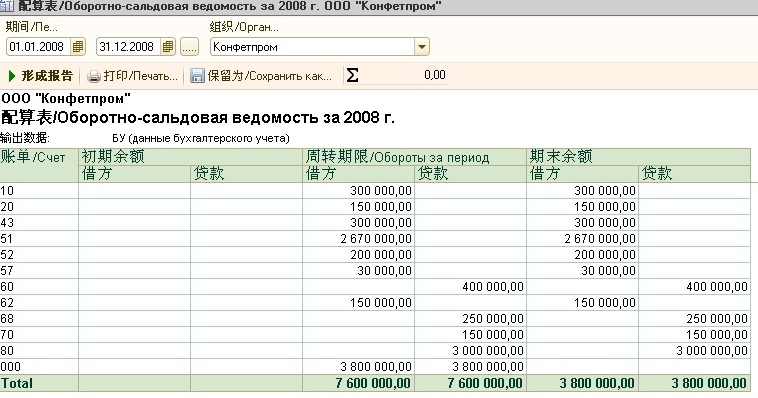This screenshot has width=758, height=398.
Task: Click the Конфетпром organization field
Action: pyautogui.click(x=312, y=47)
